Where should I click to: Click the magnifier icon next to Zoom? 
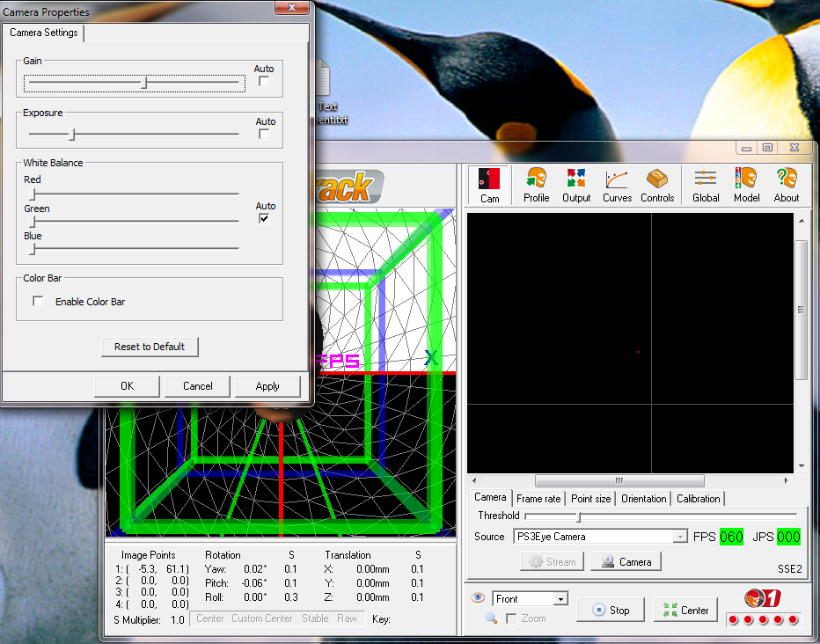click(x=491, y=618)
